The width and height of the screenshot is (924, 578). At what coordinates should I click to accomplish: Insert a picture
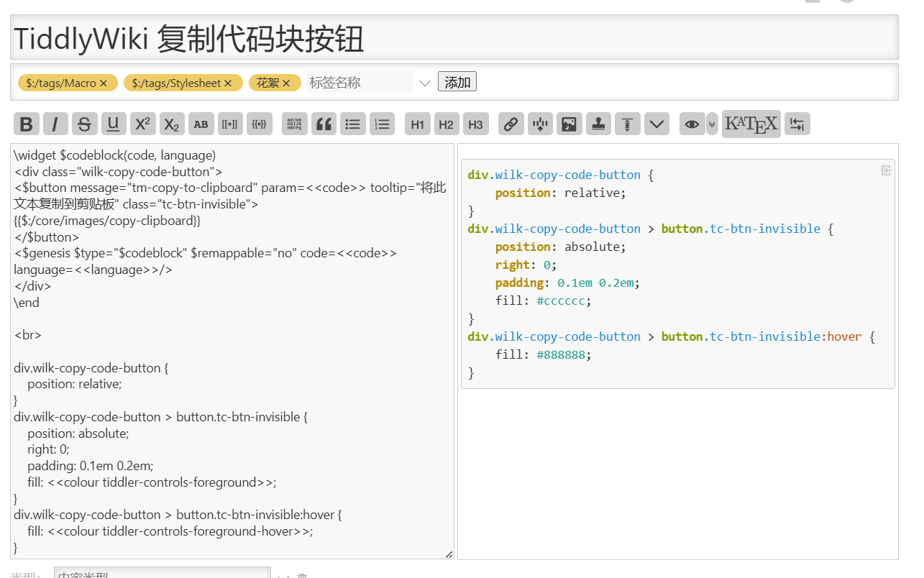click(569, 124)
